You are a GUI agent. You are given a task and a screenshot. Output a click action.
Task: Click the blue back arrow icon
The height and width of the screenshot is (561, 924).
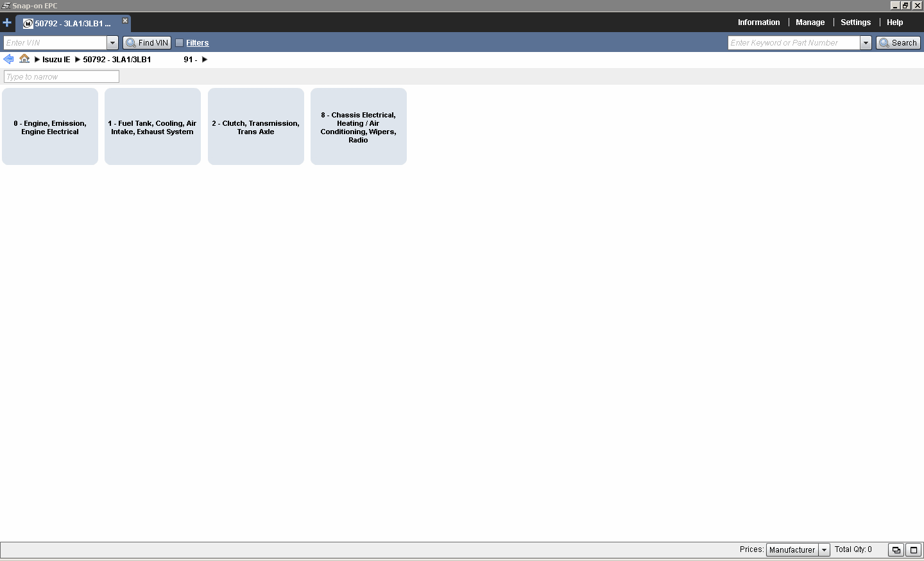(8, 59)
